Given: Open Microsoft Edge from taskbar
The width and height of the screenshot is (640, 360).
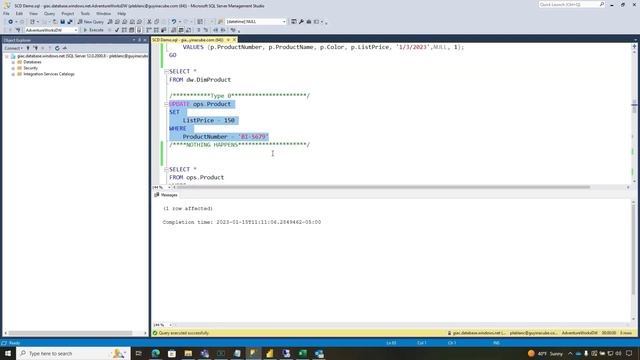Looking at the screenshot, I should pyautogui.click(x=156, y=353).
